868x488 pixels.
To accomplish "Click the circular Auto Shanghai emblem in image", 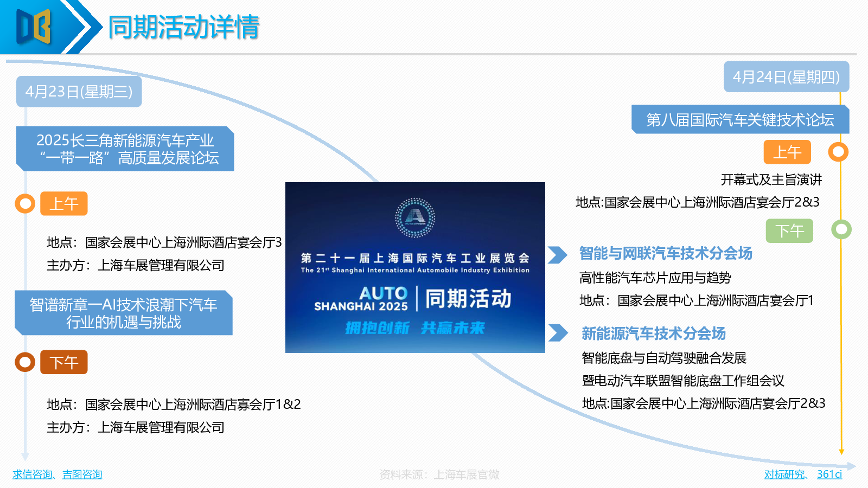I will [x=415, y=218].
